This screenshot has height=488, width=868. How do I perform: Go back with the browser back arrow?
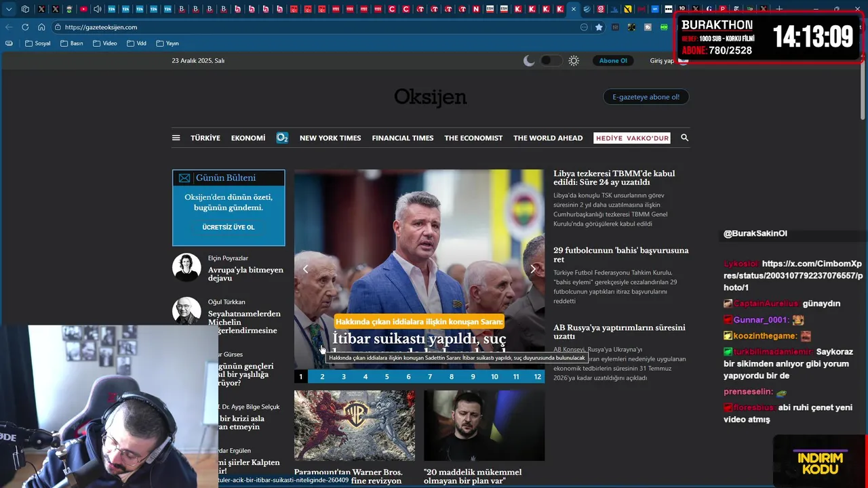(9, 27)
